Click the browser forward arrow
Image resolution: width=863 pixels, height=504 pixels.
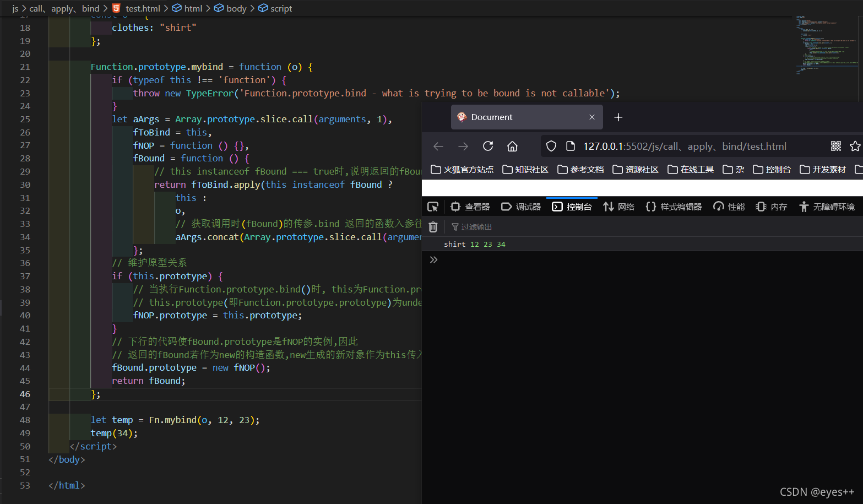463,146
